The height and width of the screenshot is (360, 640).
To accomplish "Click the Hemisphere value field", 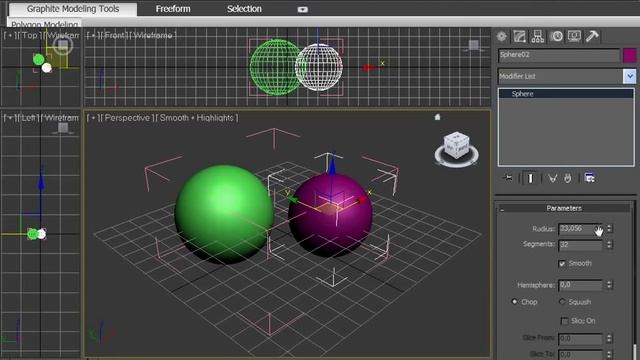I will (580, 285).
